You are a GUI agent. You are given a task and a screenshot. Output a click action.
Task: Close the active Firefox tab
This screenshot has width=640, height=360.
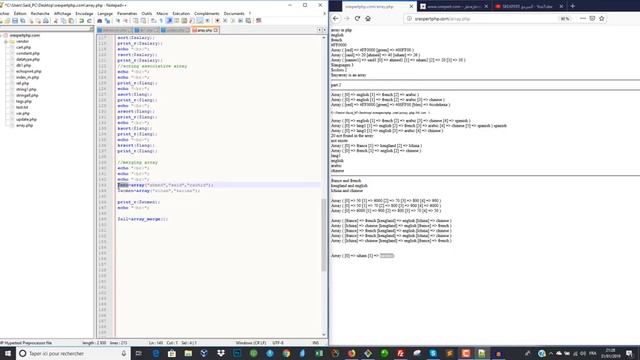click(x=411, y=7)
